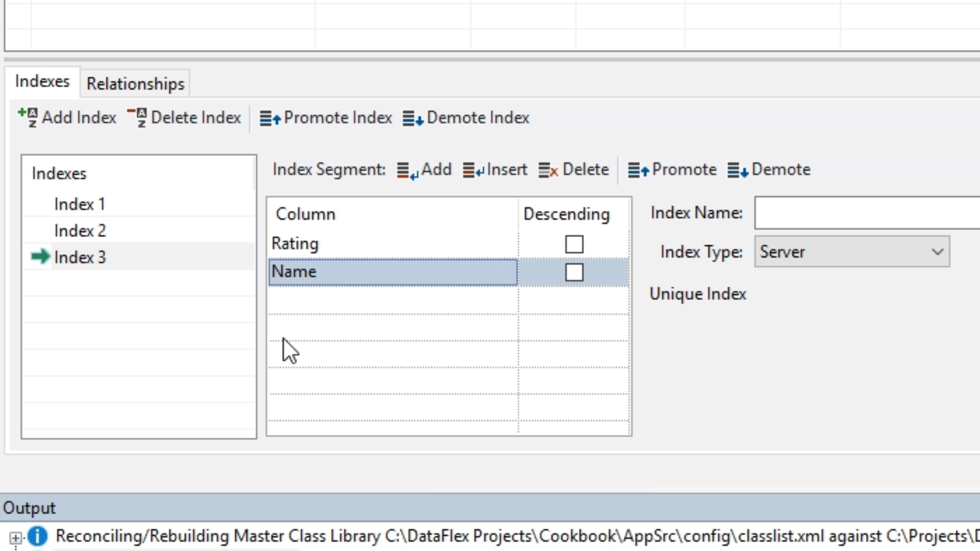The width and height of the screenshot is (980, 551).
Task: Select Index 1 in the list
Action: [80, 204]
